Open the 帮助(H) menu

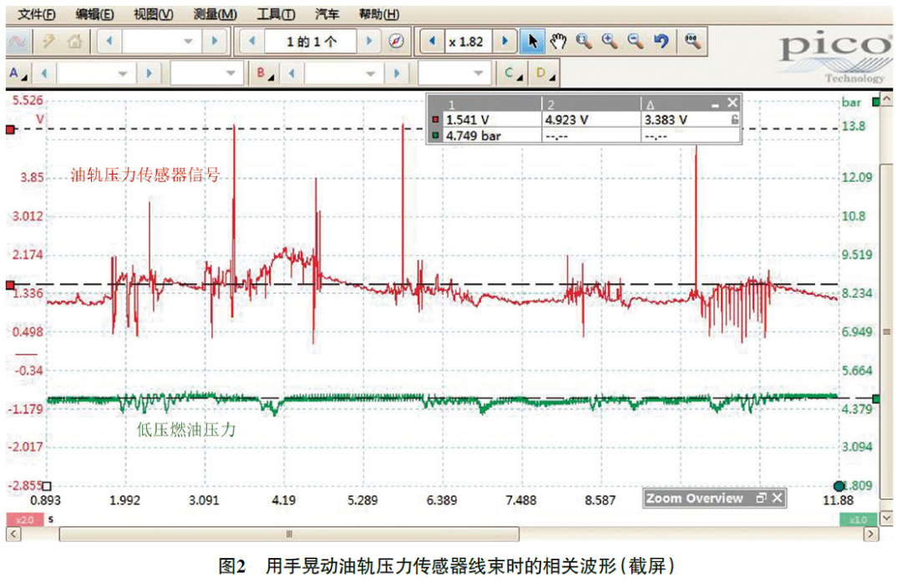click(x=379, y=14)
